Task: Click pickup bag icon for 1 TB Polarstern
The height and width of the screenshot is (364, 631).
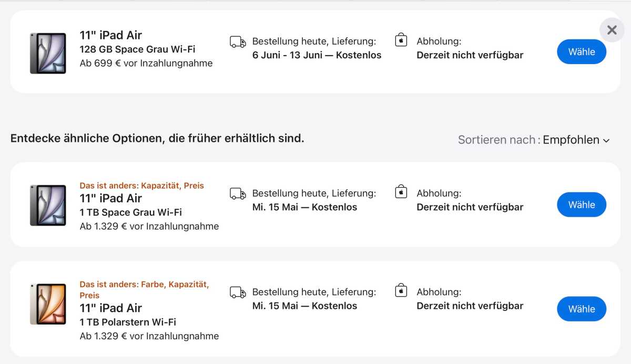Action: pos(401,290)
